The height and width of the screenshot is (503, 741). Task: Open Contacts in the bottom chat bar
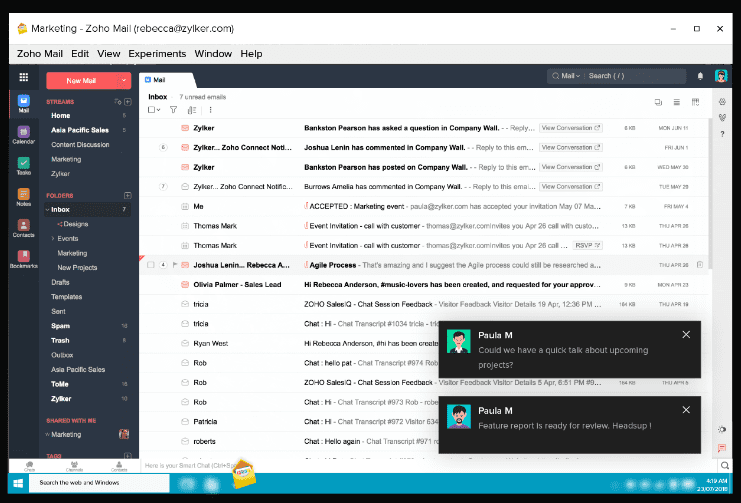point(119,466)
